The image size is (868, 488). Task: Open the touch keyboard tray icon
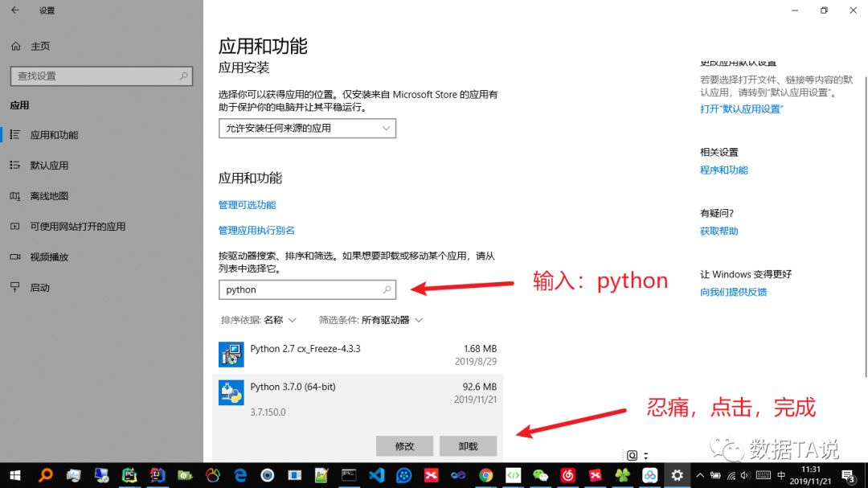point(763,475)
